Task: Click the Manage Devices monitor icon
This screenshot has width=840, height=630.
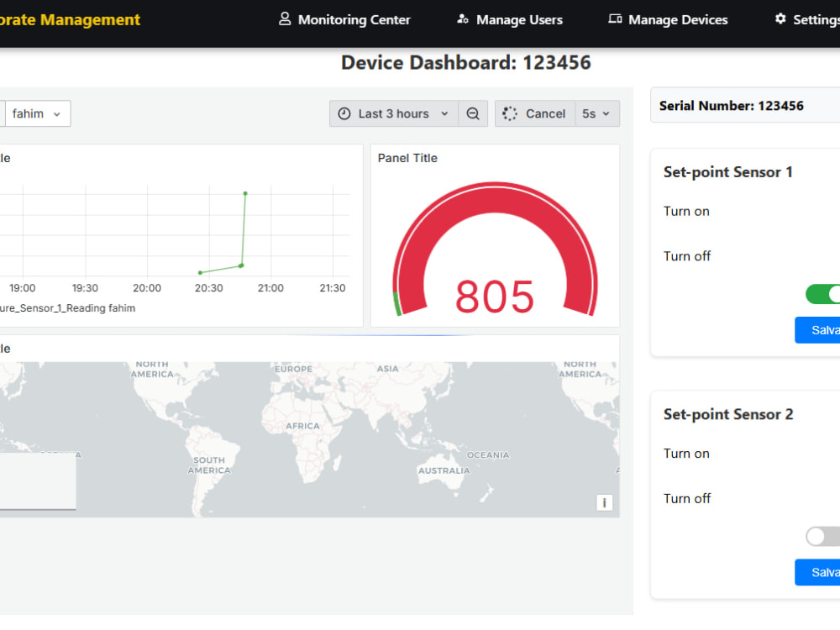Action: (x=615, y=19)
